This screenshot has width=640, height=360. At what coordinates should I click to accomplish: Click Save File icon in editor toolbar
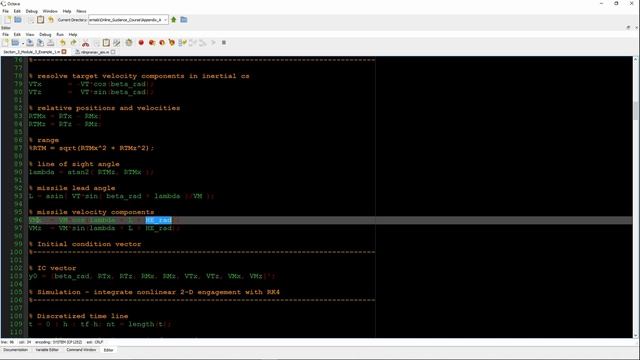coord(30,42)
